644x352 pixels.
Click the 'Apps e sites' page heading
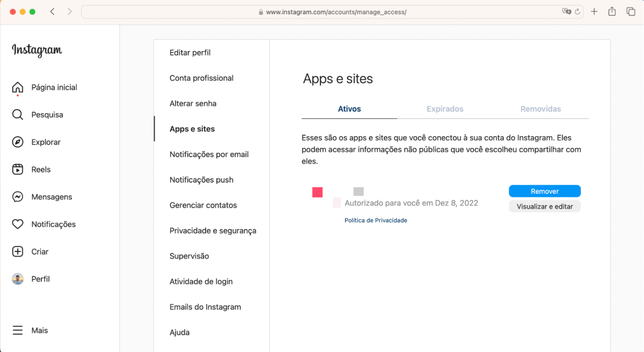pyautogui.click(x=338, y=79)
